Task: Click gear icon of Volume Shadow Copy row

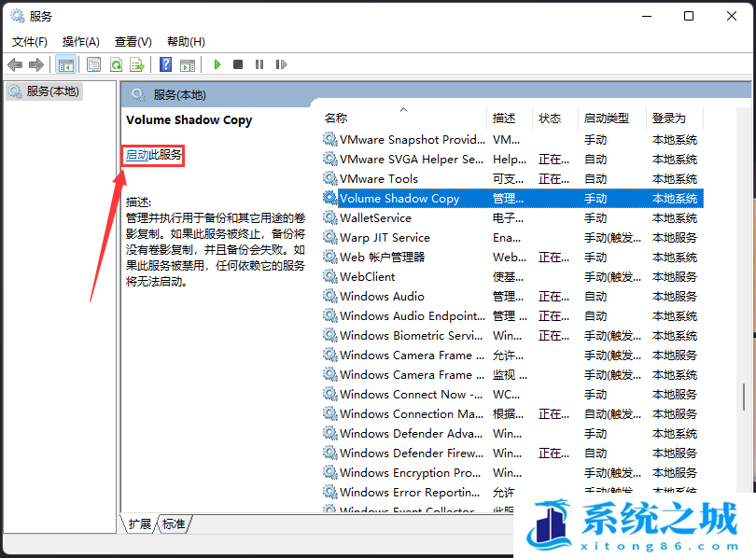Action: coord(329,198)
